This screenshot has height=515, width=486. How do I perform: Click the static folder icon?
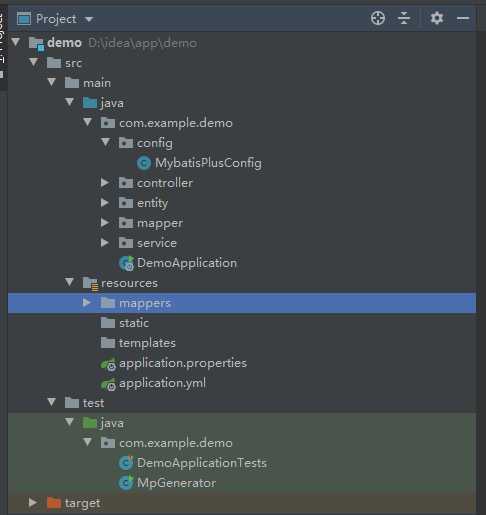[108, 323]
